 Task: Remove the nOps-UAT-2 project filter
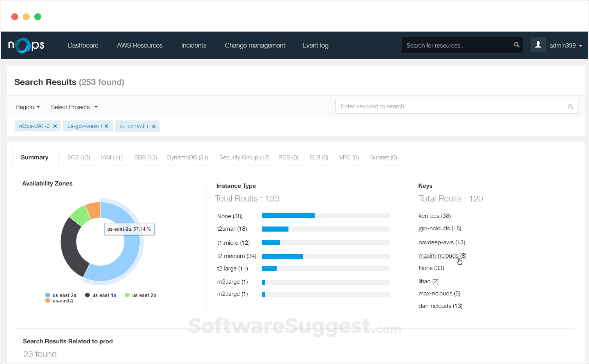(55, 126)
